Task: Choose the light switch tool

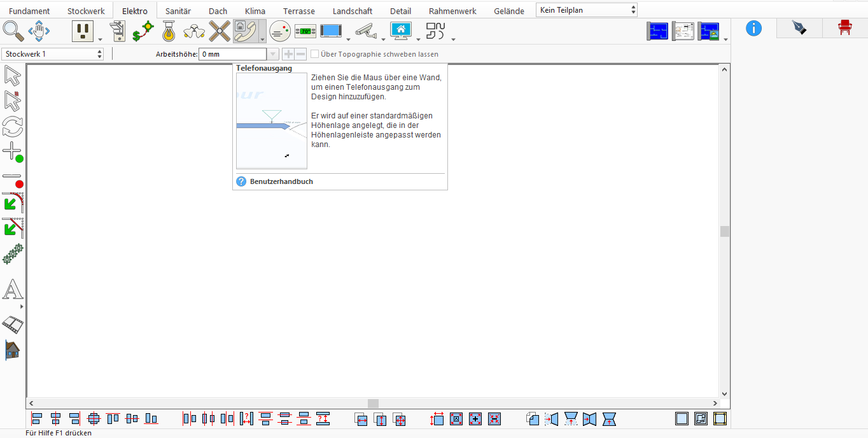Action: [118, 31]
